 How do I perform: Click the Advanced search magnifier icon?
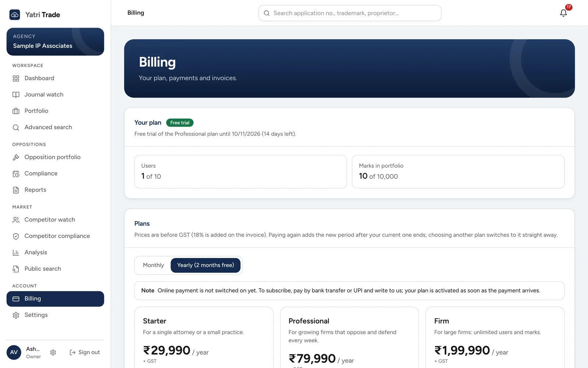pos(16,127)
